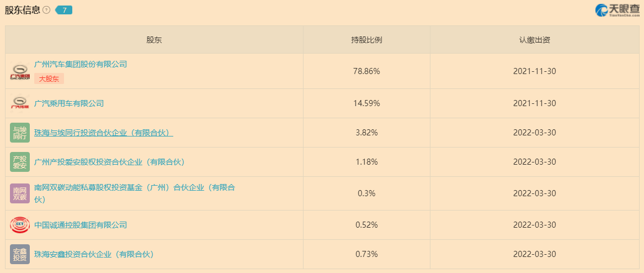Open 珠海与埃同行投资合伙企业 link
Viewport: 644px width, 273px height.
click(104, 133)
